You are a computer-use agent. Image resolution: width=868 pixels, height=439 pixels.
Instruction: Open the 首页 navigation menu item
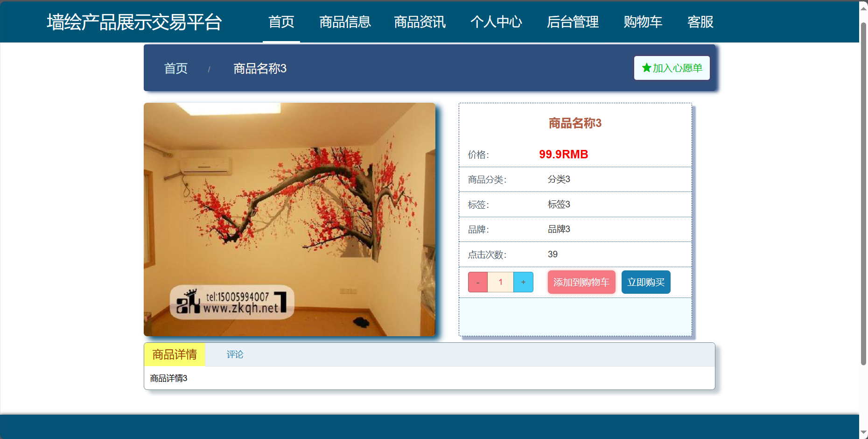point(281,22)
